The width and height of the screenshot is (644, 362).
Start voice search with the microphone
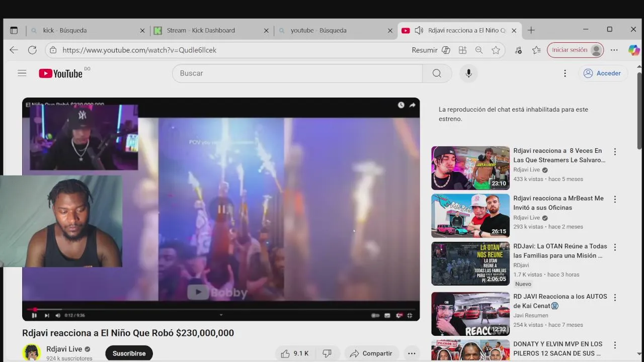468,73
